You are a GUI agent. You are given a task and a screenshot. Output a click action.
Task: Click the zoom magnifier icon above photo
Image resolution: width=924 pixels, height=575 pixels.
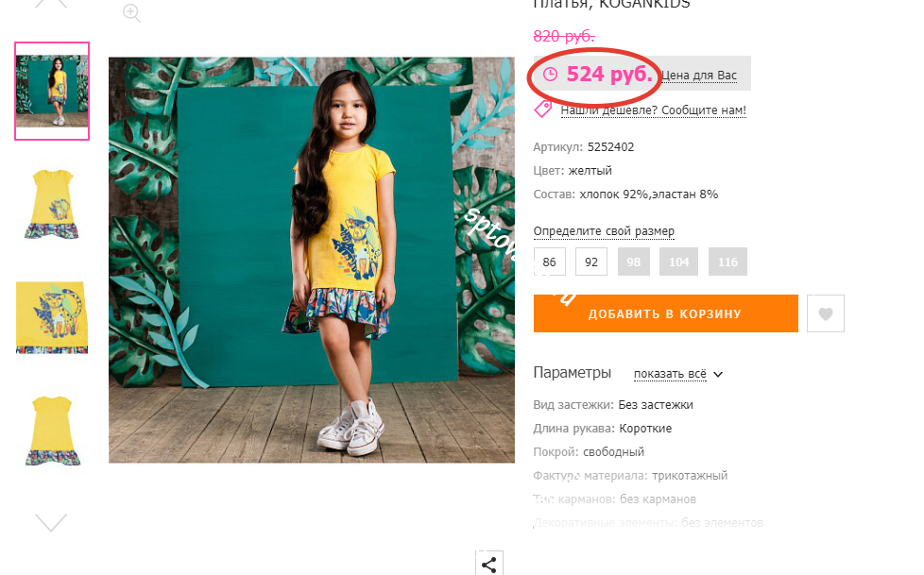coord(131,12)
